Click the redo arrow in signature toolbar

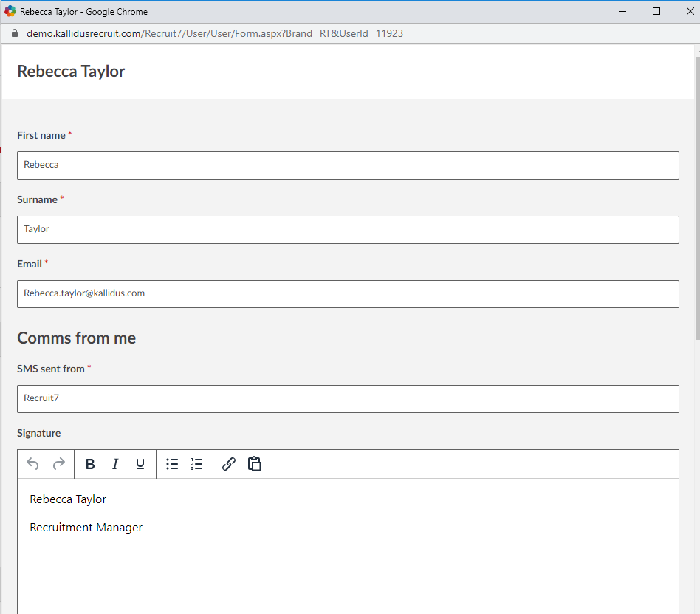click(x=58, y=464)
